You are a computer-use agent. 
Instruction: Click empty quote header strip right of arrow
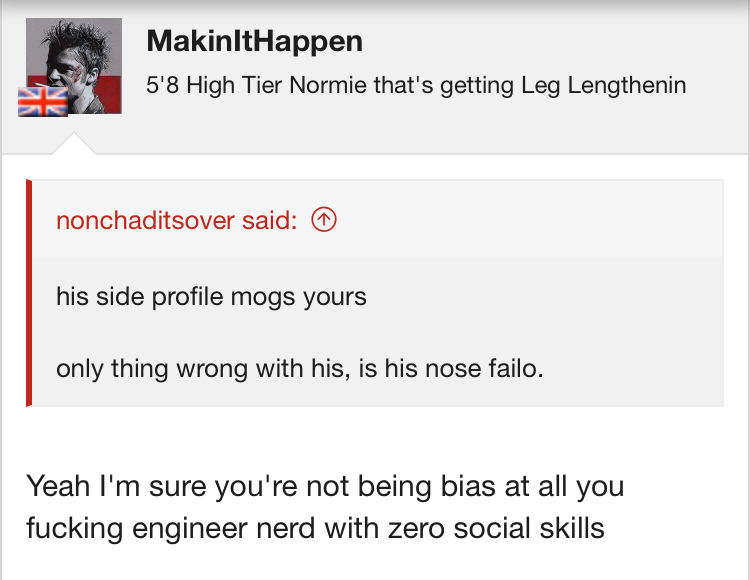point(530,220)
